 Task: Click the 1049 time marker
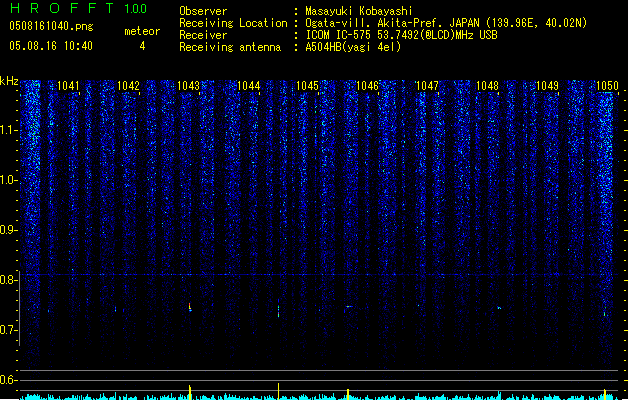[548, 86]
